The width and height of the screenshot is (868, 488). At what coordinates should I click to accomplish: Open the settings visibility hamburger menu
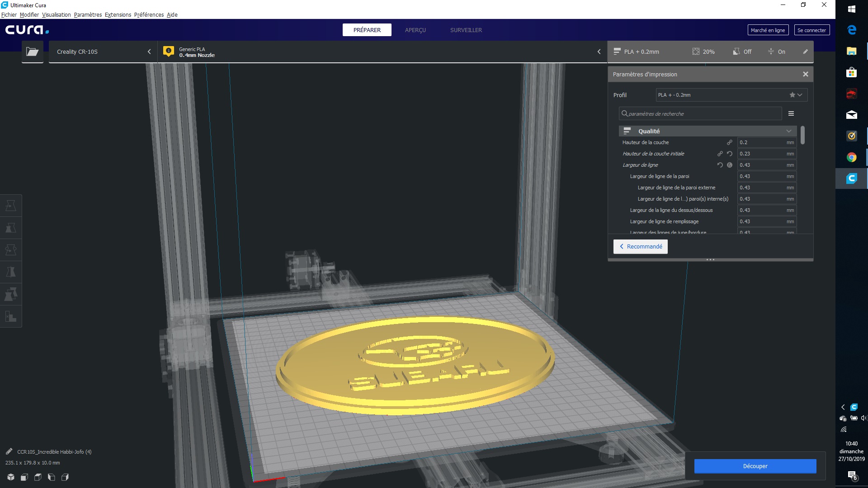point(791,113)
